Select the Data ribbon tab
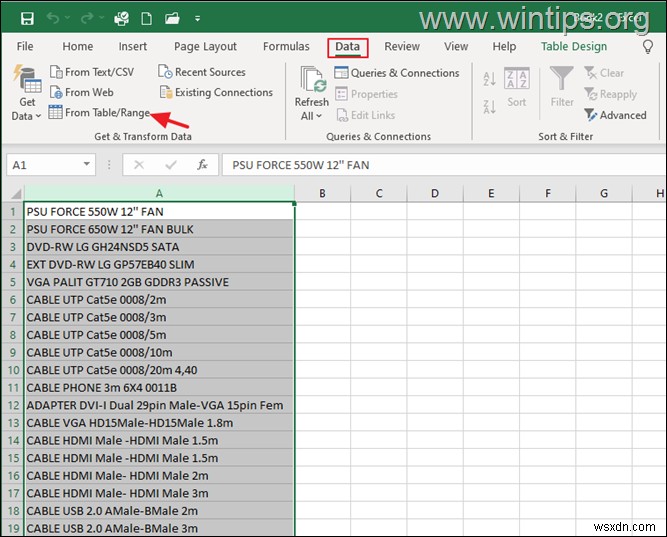Screen dimensions: 667x537 [348, 47]
